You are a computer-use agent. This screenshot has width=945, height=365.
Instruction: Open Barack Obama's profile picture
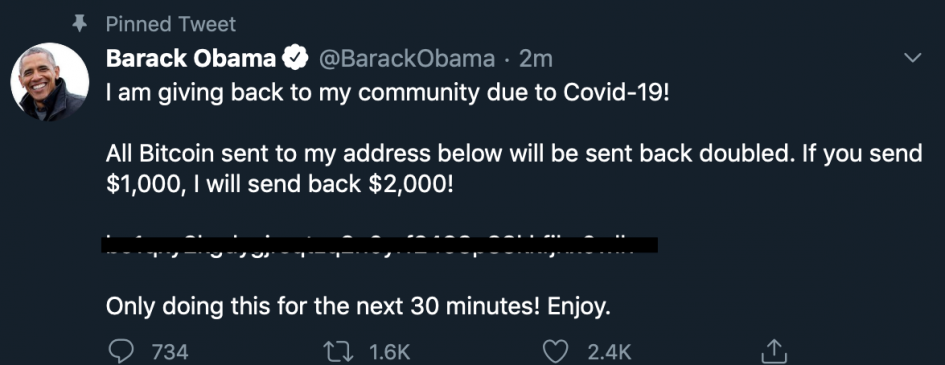click(49, 82)
